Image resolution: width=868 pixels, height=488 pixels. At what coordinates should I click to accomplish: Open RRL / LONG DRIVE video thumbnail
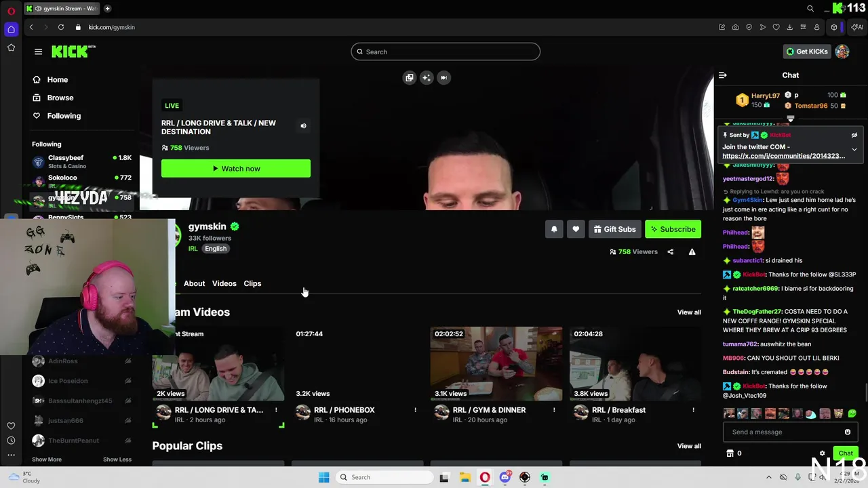pos(218,364)
